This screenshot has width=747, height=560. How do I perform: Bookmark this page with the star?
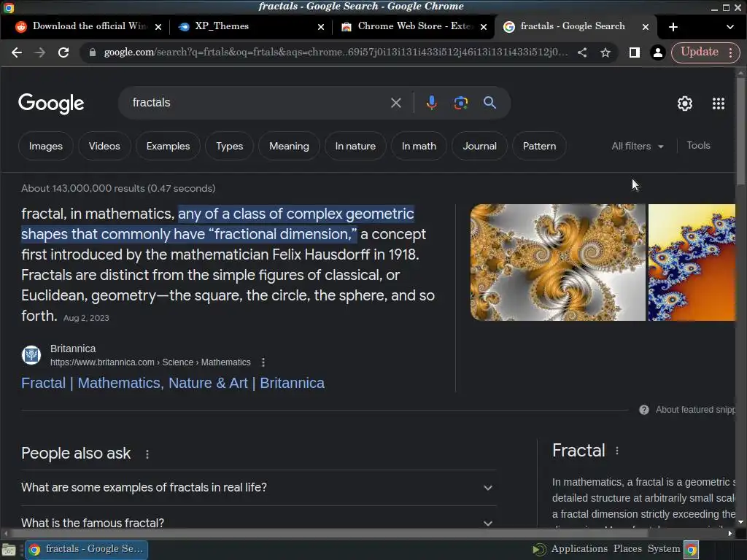coord(605,52)
